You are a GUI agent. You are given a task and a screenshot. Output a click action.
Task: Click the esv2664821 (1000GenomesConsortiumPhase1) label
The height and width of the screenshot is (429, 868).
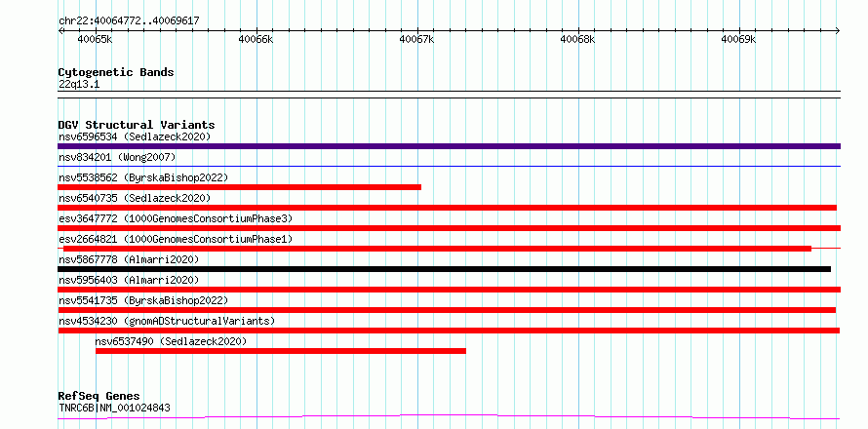tap(176, 239)
